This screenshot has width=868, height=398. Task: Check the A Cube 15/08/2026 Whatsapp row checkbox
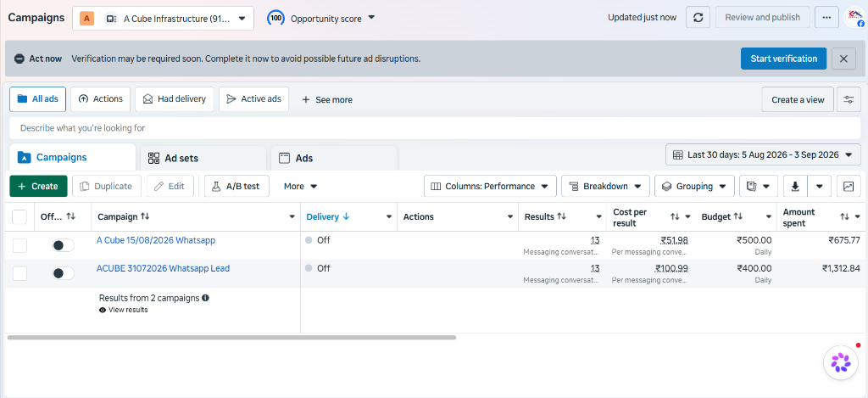point(19,245)
